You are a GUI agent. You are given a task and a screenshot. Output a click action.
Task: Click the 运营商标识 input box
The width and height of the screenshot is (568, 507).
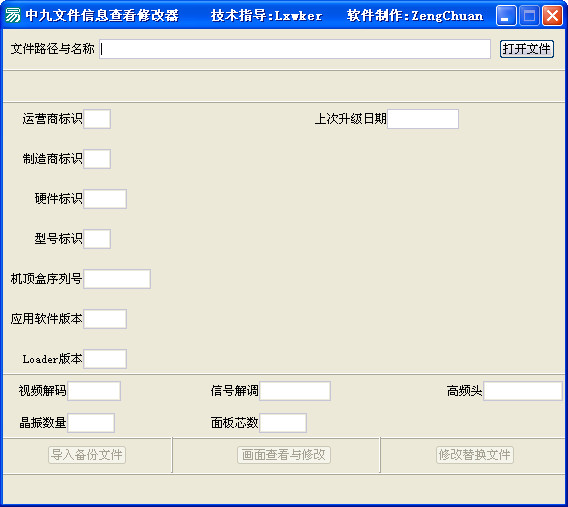[97, 119]
